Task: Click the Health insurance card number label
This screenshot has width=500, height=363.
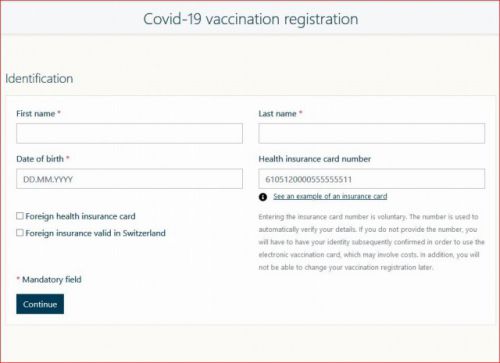Action: (315, 159)
